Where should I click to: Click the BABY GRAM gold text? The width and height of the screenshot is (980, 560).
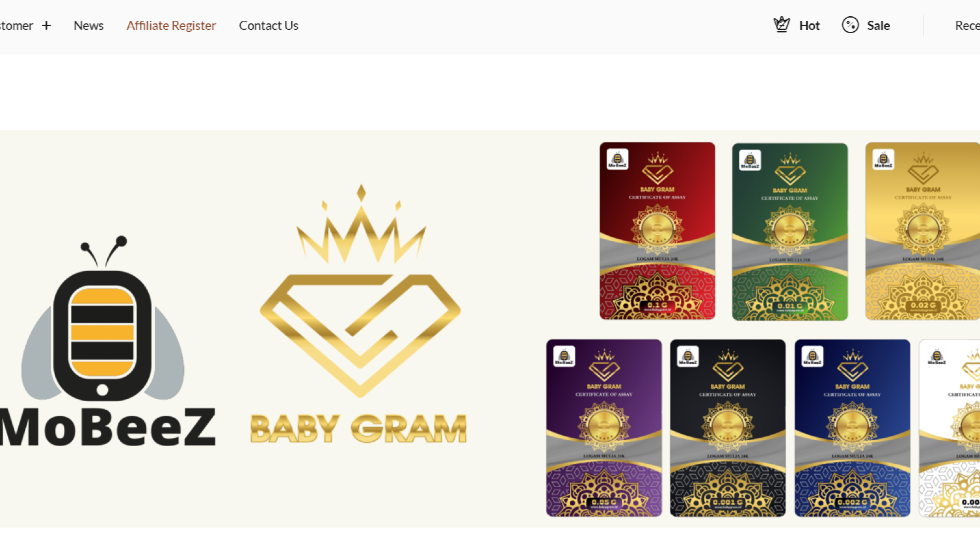(x=359, y=429)
